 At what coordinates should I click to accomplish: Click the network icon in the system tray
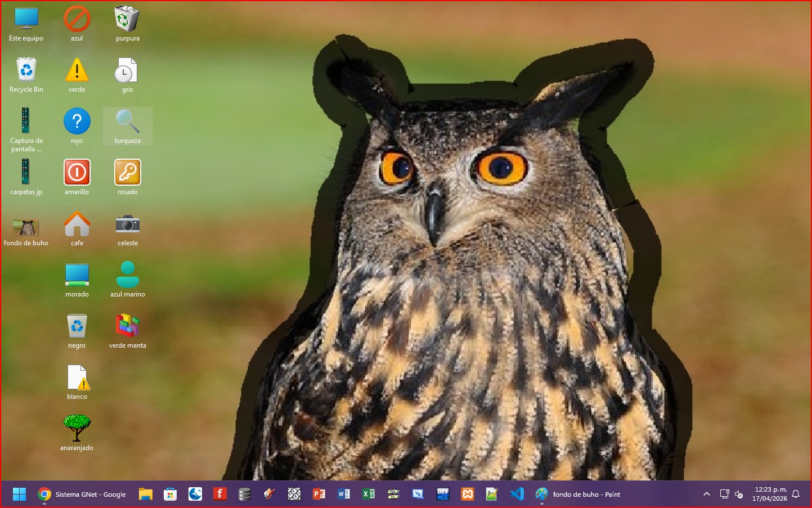pyautogui.click(x=724, y=494)
